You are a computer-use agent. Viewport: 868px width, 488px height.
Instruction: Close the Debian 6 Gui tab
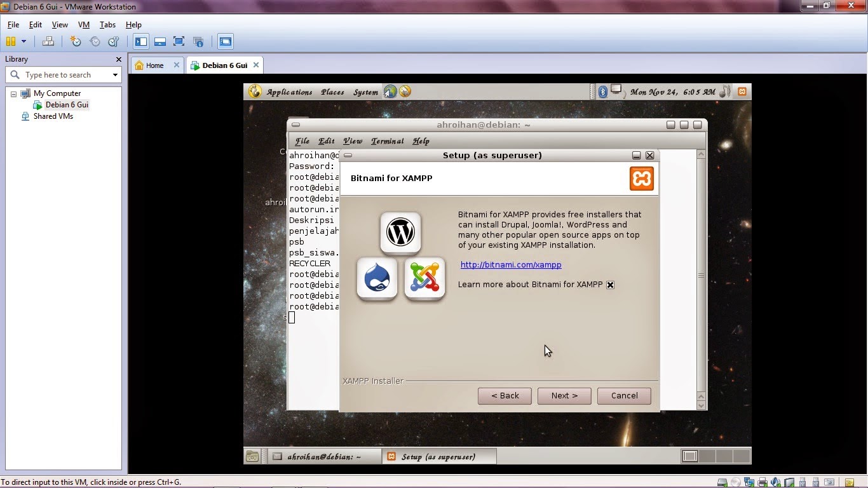pos(256,65)
